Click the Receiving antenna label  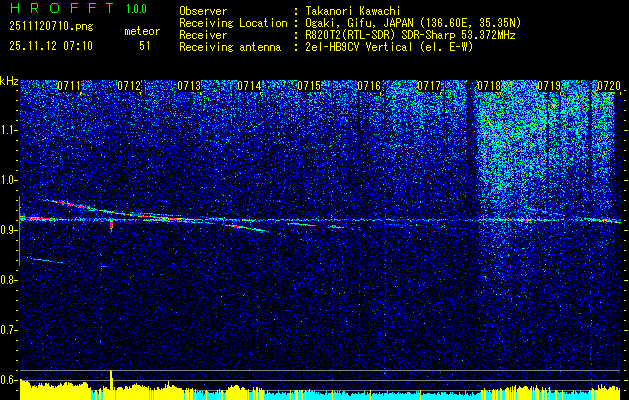pyautogui.click(x=230, y=47)
